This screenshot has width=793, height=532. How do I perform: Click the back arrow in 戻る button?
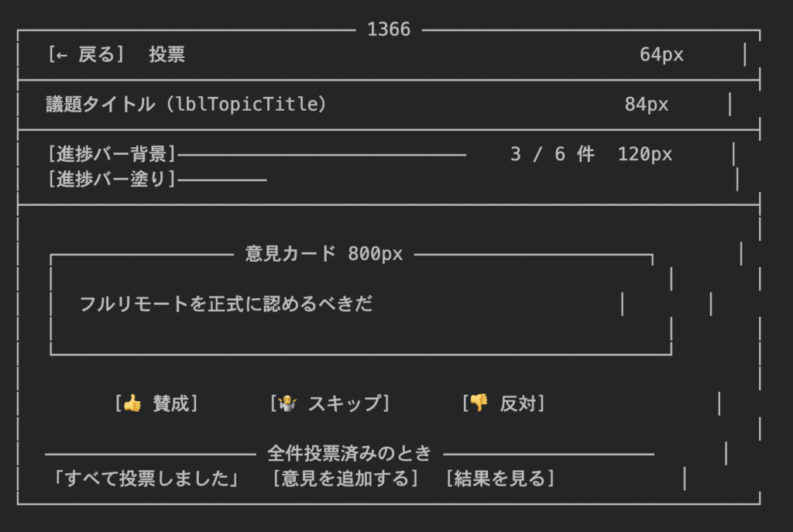pyautogui.click(x=61, y=55)
